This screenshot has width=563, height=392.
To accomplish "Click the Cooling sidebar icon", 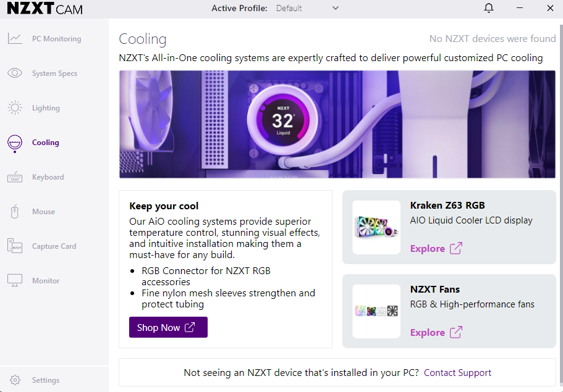I will (x=15, y=143).
